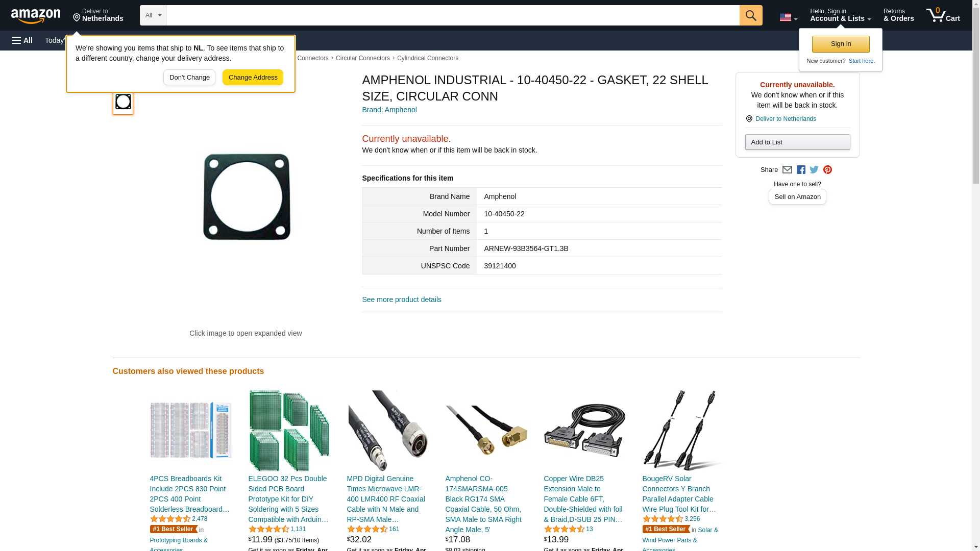Expand Account & Lists menu
This screenshot has height=551, width=980.
tap(840, 15)
